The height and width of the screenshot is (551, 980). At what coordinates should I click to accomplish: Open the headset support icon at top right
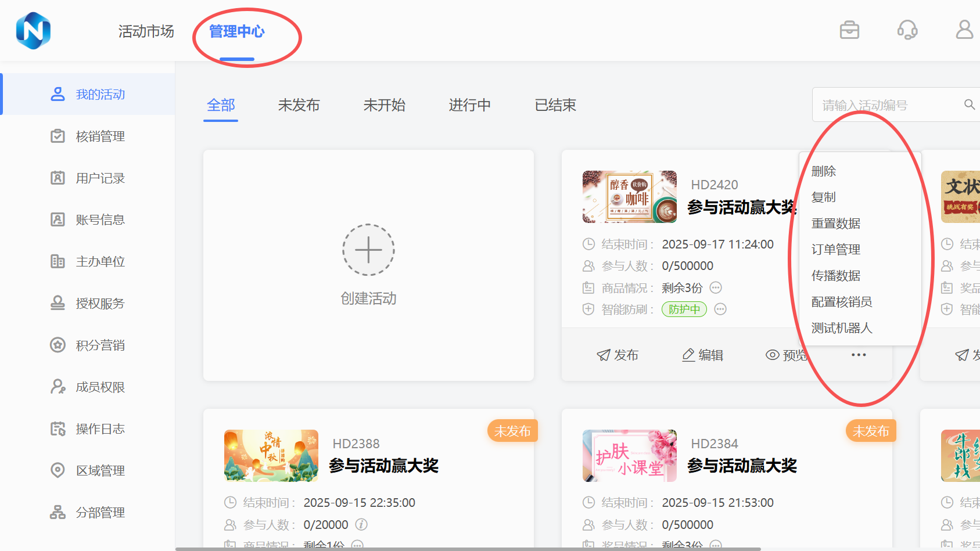[x=907, y=30]
